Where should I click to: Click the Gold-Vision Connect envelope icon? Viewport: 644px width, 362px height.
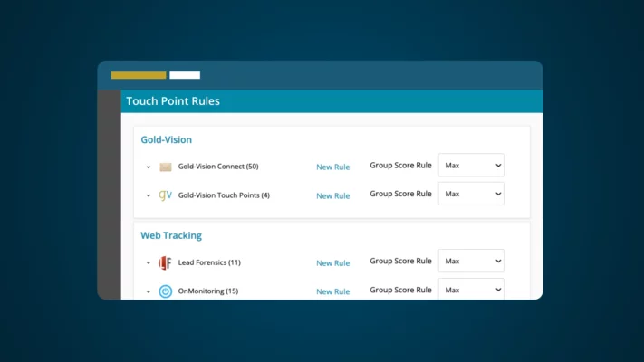click(166, 167)
